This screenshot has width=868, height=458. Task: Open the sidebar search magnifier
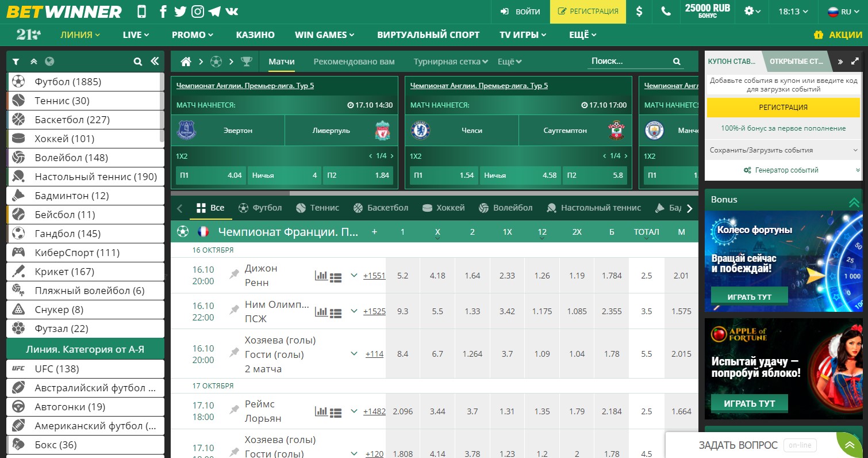point(137,62)
